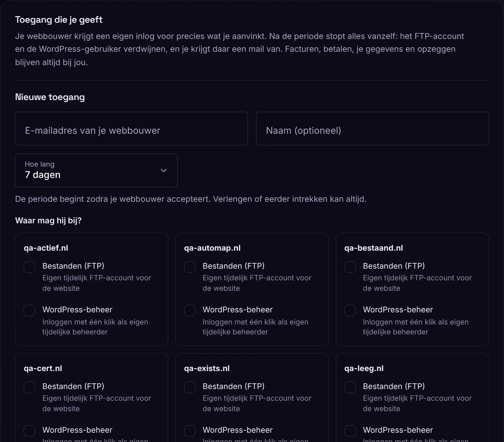Enable WordPress-beheer for qa-actief.nl
The height and width of the screenshot is (442, 504).
click(x=29, y=311)
